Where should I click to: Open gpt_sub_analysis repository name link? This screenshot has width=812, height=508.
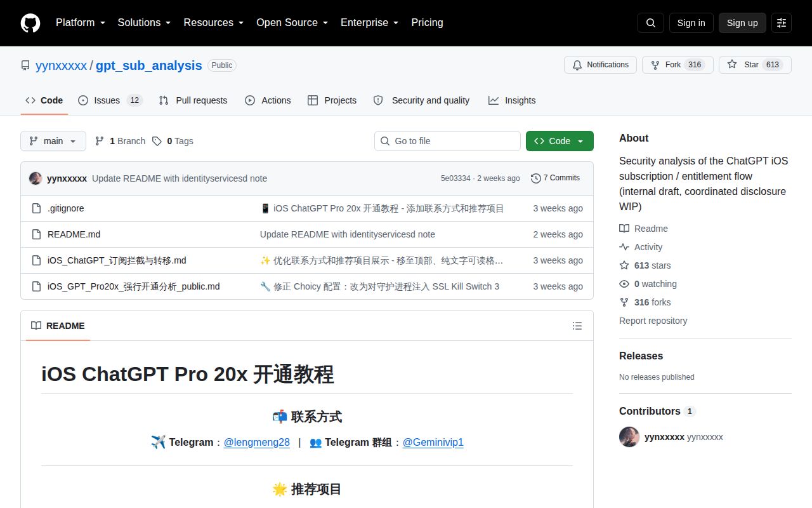[x=149, y=65]
